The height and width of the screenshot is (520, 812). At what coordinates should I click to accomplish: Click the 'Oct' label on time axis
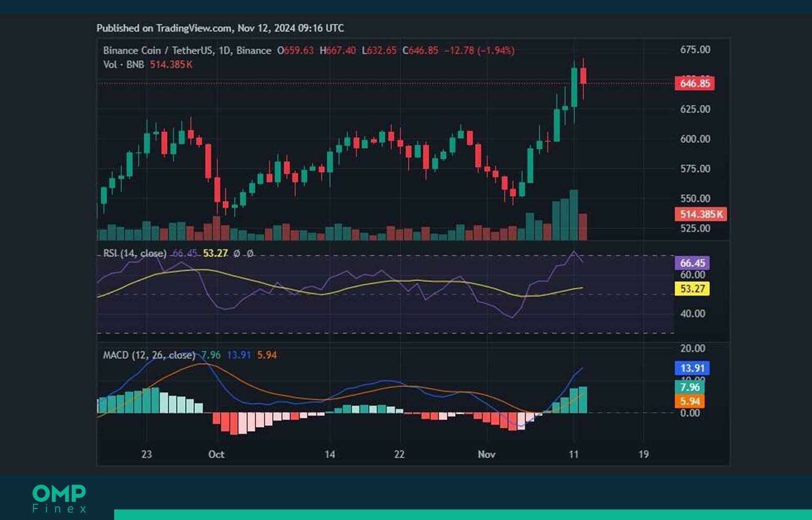point(216,455)
